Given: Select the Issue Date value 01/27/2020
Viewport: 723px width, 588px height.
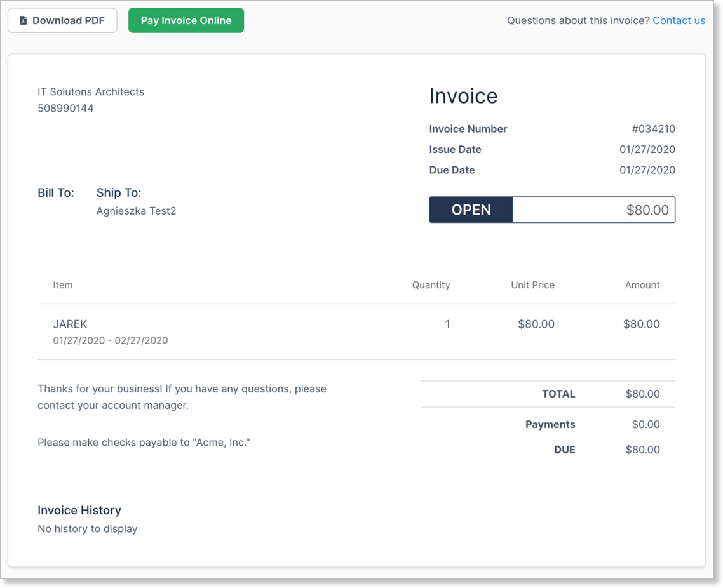Looking at the screenshot, I should coord(647,149).
